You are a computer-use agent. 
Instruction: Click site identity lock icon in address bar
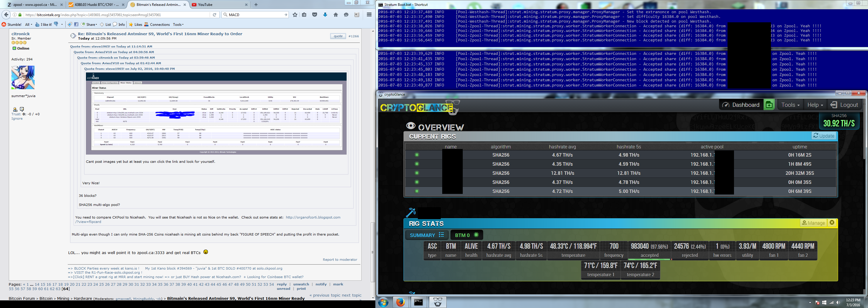tap(20, 15)
